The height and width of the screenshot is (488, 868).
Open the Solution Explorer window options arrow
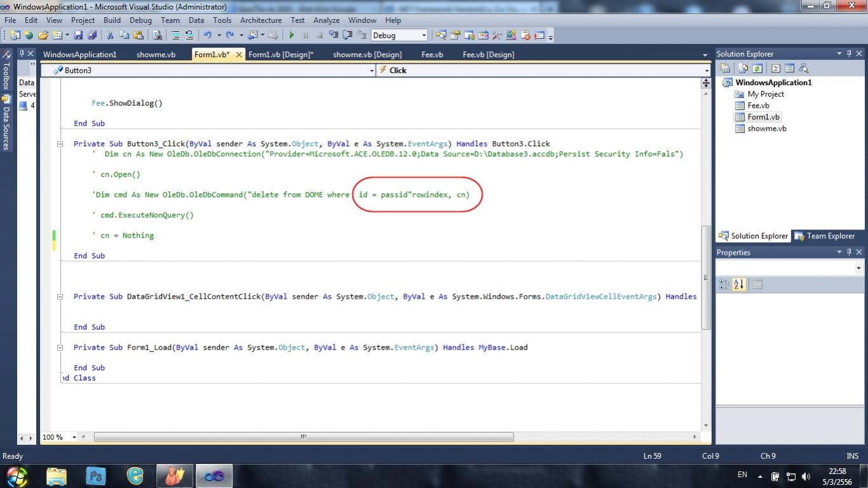(x=839, y=54)
